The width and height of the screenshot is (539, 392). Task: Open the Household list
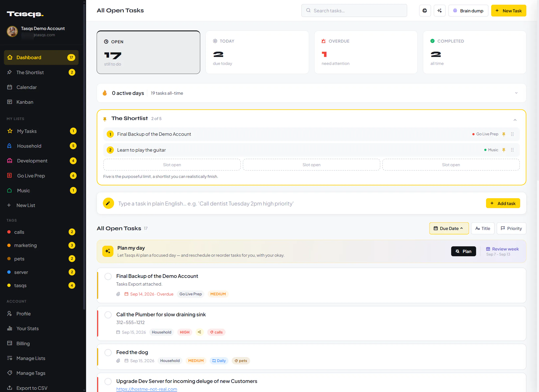[x=41, y=146]
